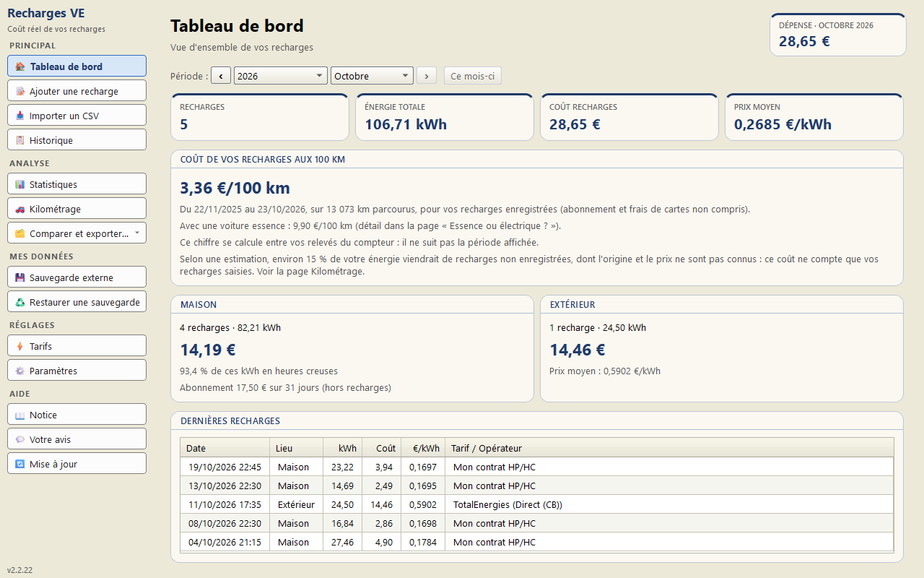The image size is (924, 578).
Task: Click the Ce mois-ci button
Action: pyautogui.click(x=473, y=76)
